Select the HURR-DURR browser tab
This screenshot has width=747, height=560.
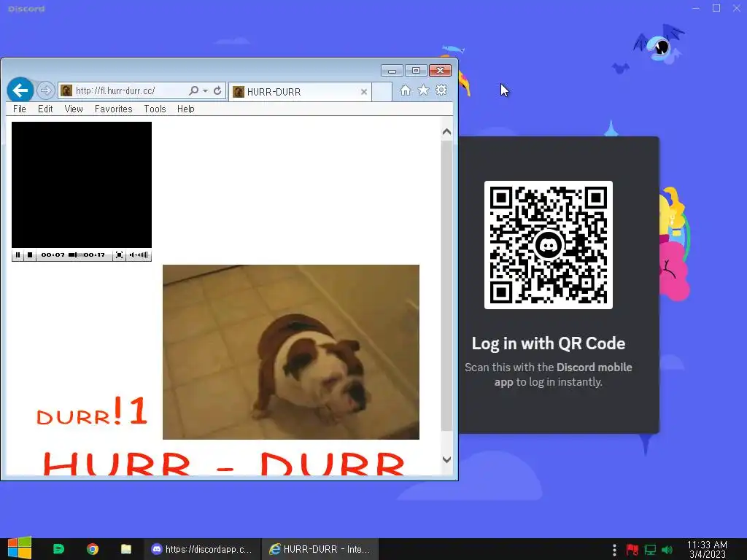(x=300, y=92)
